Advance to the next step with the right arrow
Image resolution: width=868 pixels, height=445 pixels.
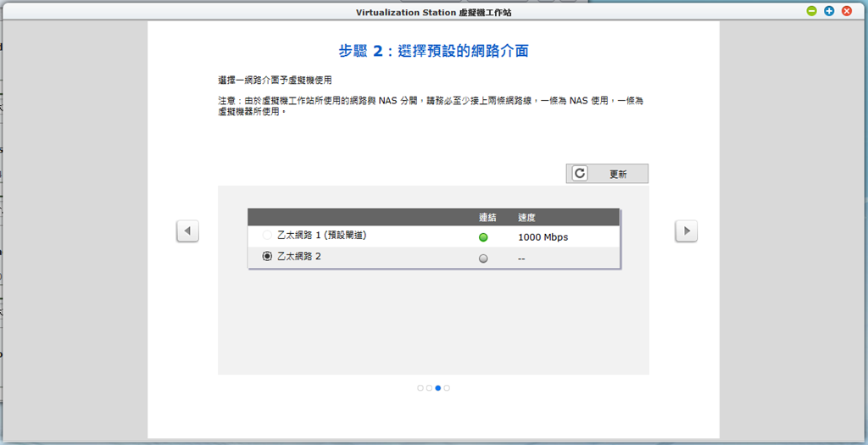click(687, 231)
